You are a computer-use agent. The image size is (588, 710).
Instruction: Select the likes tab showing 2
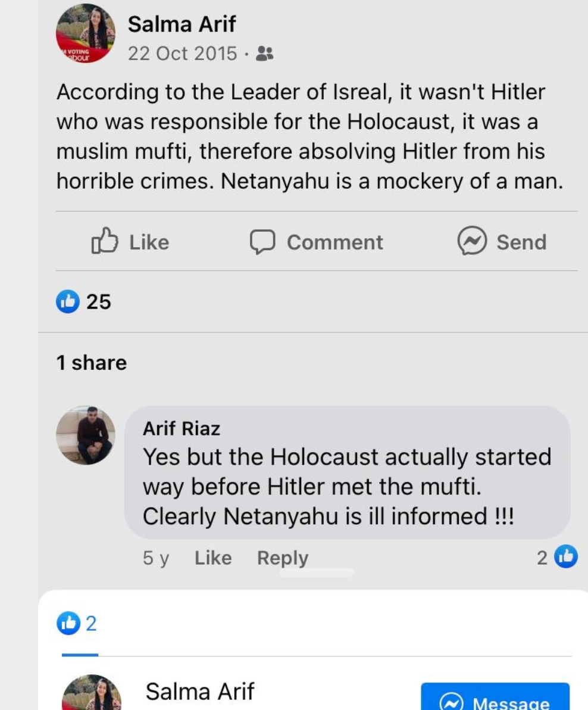[78, 624]
